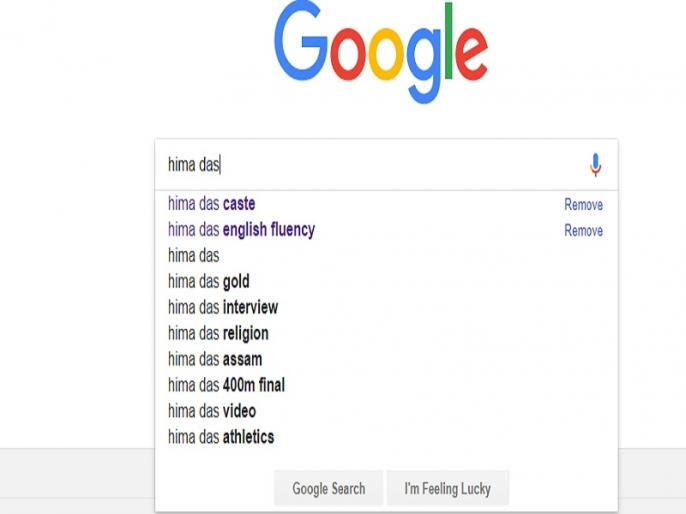Choose the plain 'hima das' suggestion

pos(386,255)
